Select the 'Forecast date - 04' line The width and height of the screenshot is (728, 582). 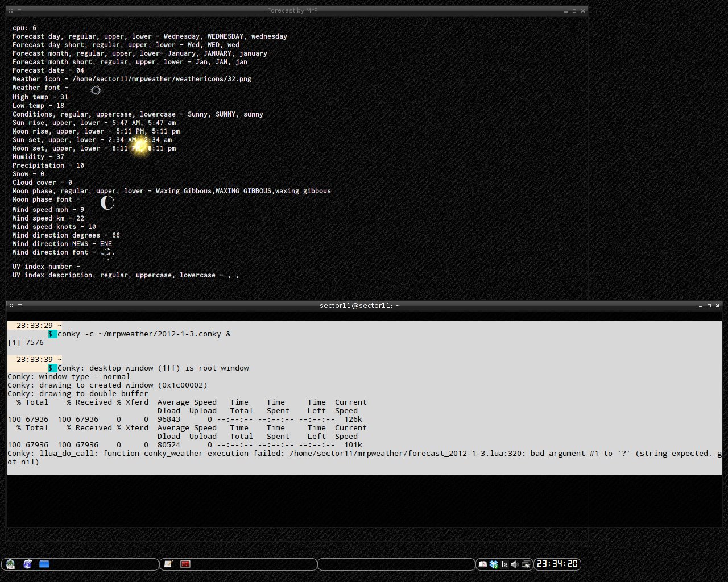(x=48, y=70)
